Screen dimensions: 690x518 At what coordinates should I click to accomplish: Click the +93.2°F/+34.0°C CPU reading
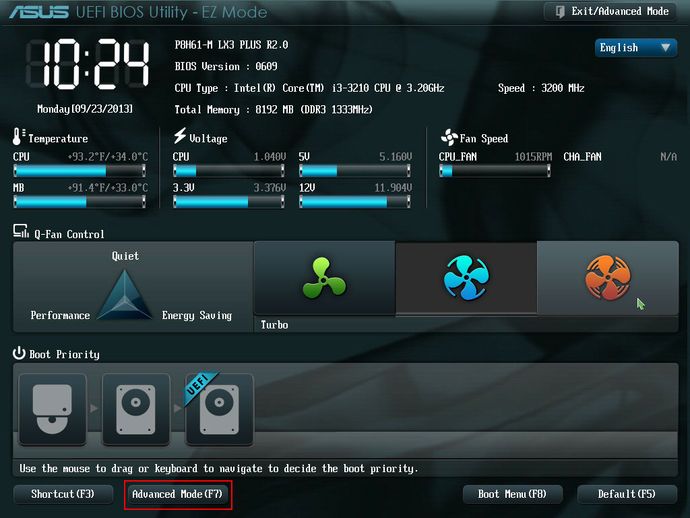[108, 157]
